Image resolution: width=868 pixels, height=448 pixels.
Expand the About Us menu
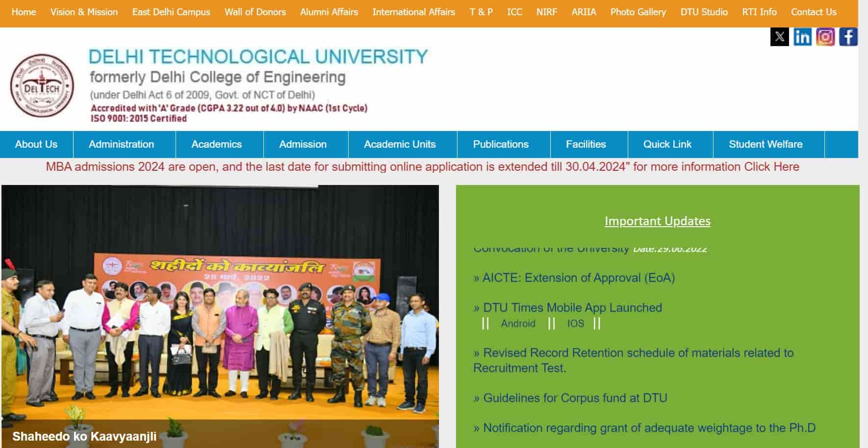pos(36,144)
